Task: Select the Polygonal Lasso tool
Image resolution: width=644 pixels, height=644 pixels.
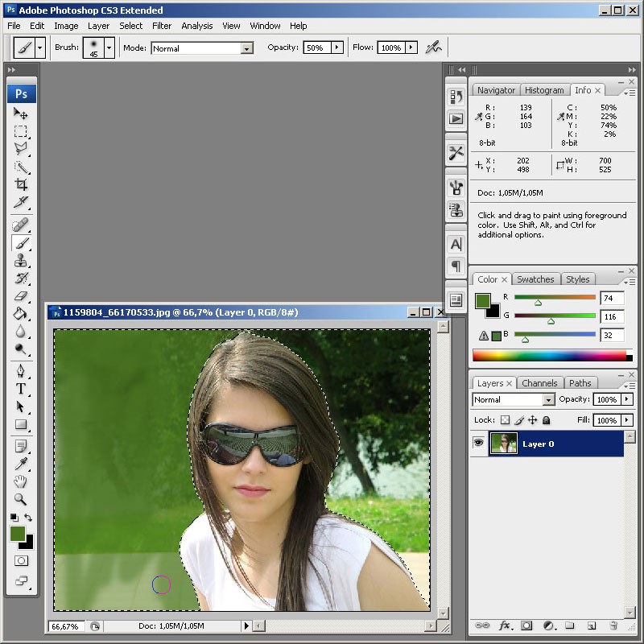Action: (21, 149)
